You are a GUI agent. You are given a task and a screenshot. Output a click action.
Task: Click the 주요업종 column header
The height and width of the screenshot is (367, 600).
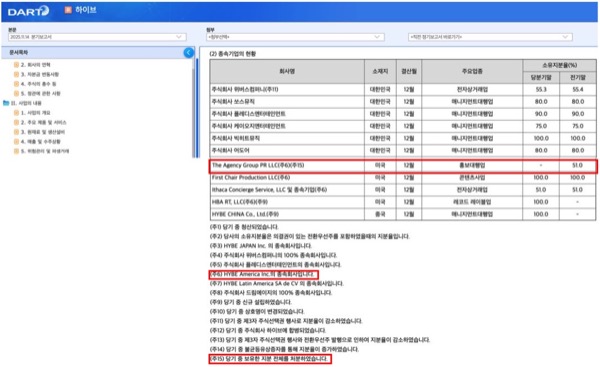(x=472, y=71)
